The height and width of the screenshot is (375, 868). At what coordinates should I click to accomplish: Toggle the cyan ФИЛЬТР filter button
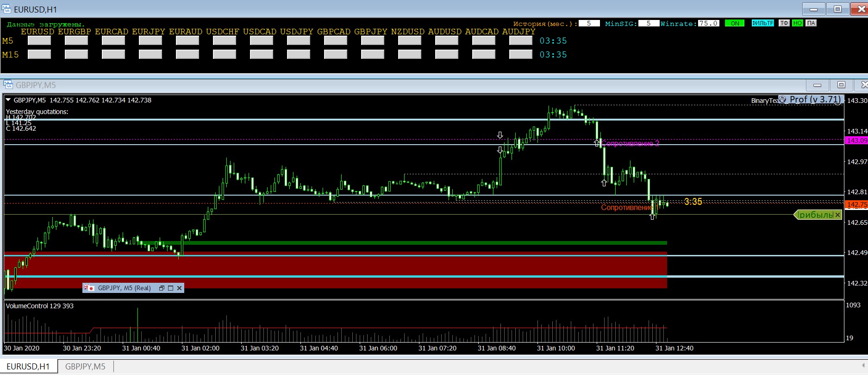click(x=762, y=23)
